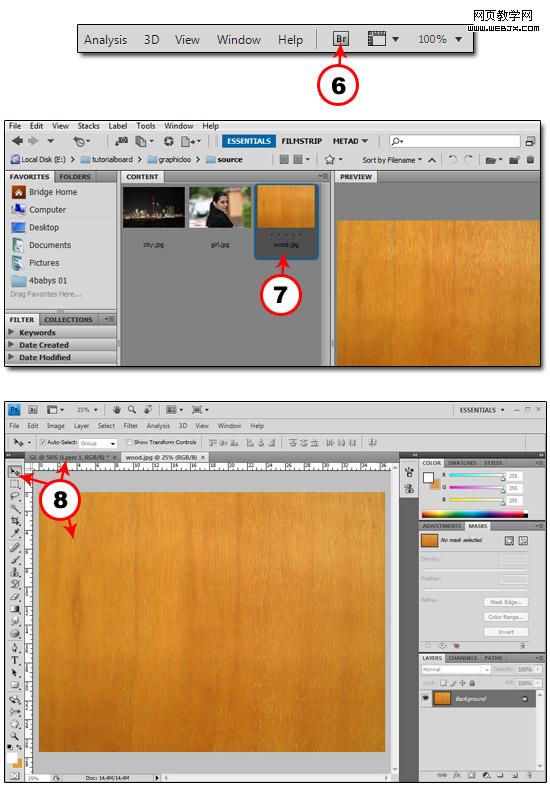550x794 pixels.
Task: Select the girl.jpg thumbnail in Bridge
Action: click(x=220, y=208)
